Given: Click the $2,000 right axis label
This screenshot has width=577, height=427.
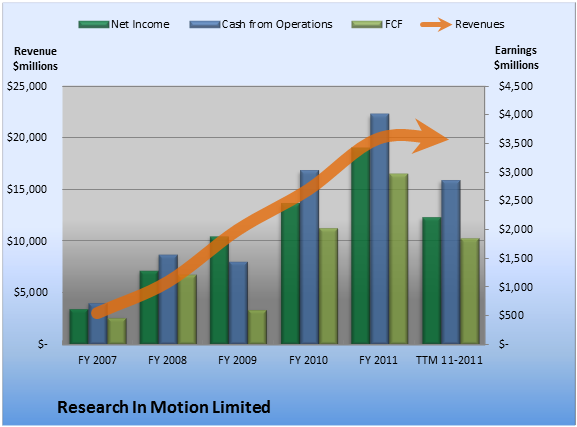Looking at the screenshot, I should (x=516, y=229).
